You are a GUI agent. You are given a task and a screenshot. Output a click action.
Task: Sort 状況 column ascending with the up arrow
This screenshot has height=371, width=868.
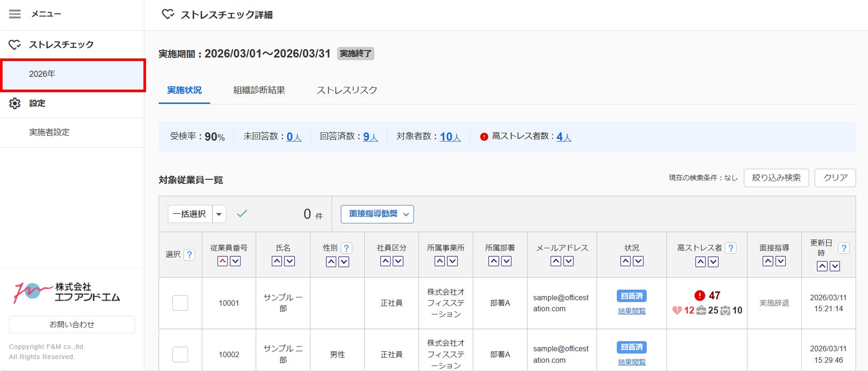[625, 261]
